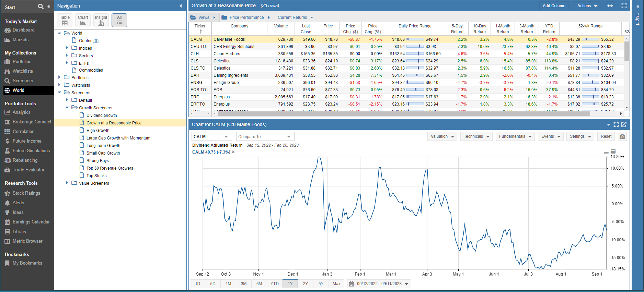Image resolution: width=644 pixels, height=292 pixels.
Task: Open Alerts bell item
Action: coord(18,203)
